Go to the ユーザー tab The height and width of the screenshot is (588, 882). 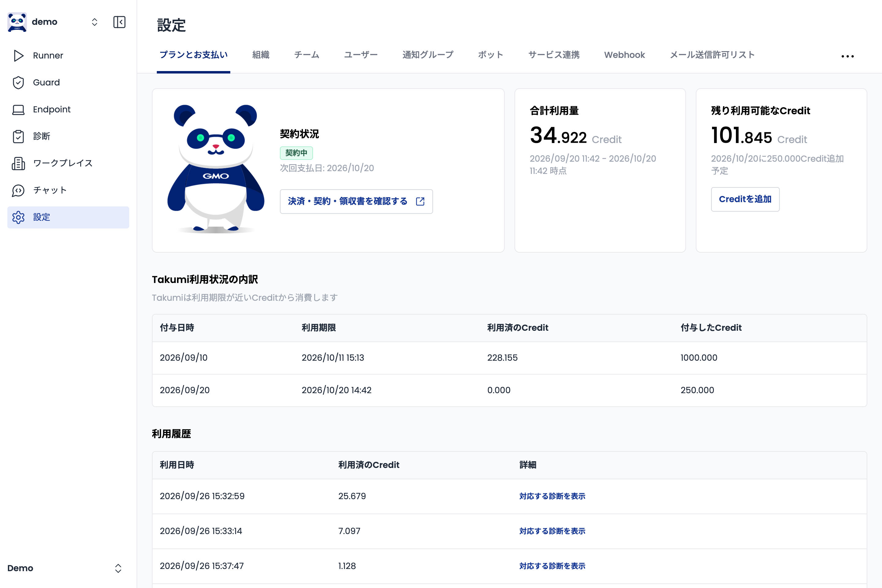[x=361, y=55]
